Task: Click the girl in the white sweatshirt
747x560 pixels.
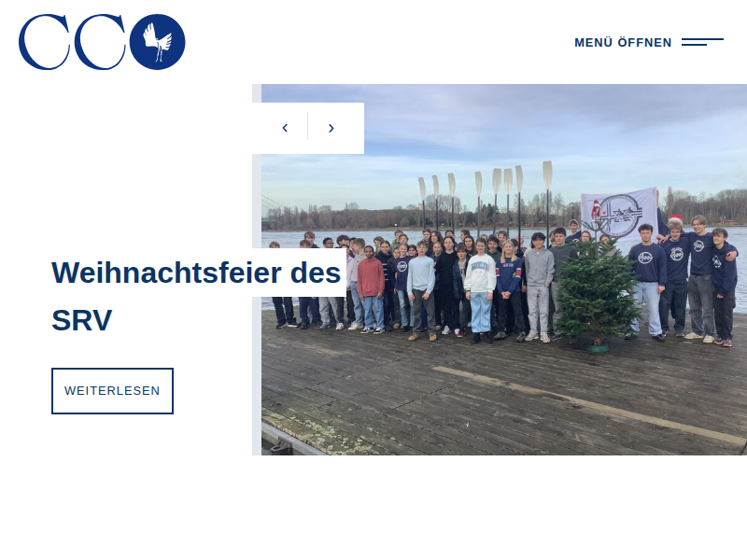Action: coord(480,291)
